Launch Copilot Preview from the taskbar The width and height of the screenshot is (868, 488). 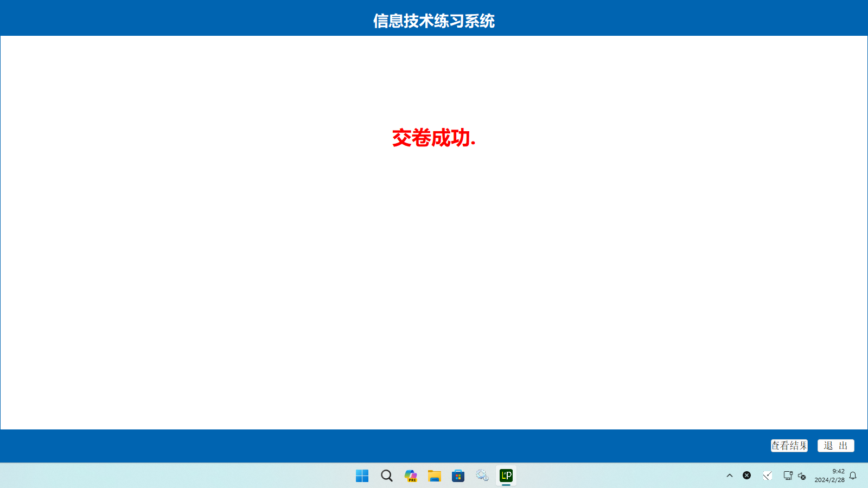(x=411, y=476)
